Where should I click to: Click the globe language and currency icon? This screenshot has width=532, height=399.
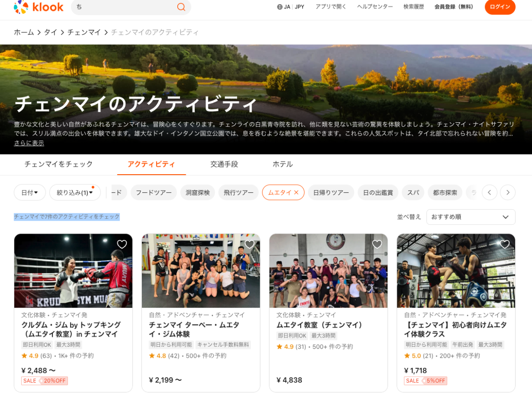click(x=280, y=7)
